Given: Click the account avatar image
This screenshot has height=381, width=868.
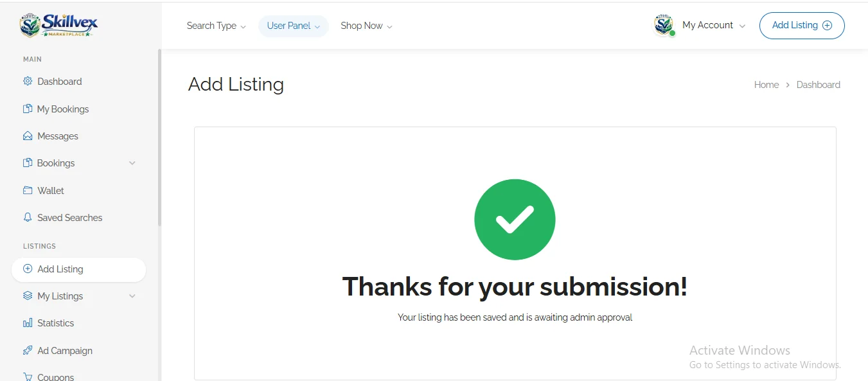Looking at the screenshot, I should [664, 25].
